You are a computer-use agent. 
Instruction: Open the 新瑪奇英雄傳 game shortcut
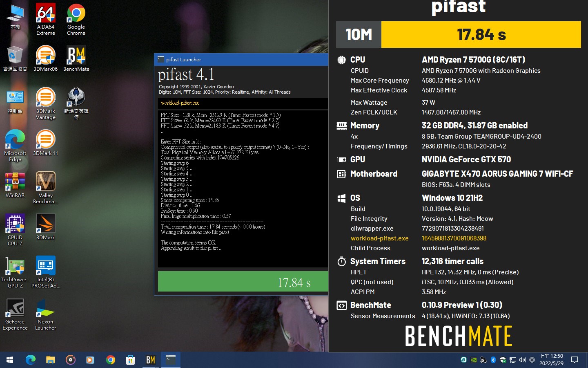click(76, 103)
